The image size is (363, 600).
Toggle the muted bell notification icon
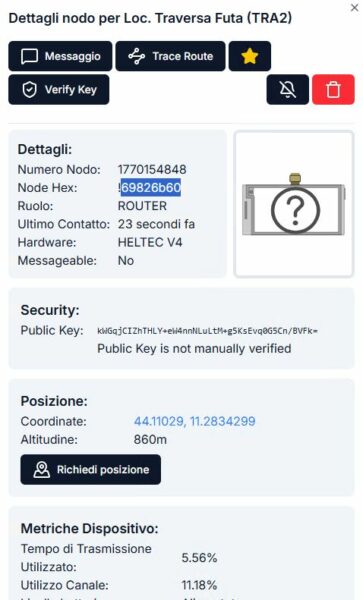click(x=288, y=90)
